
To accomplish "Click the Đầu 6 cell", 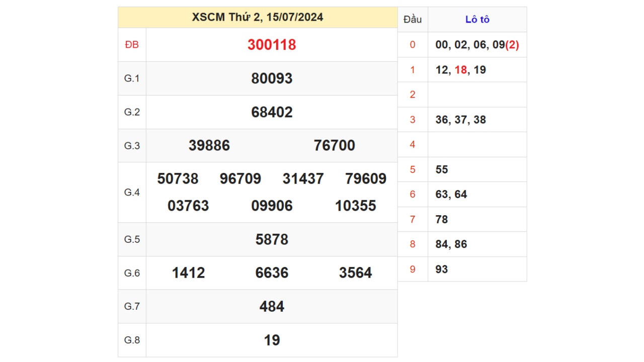I will click(413, 195).
